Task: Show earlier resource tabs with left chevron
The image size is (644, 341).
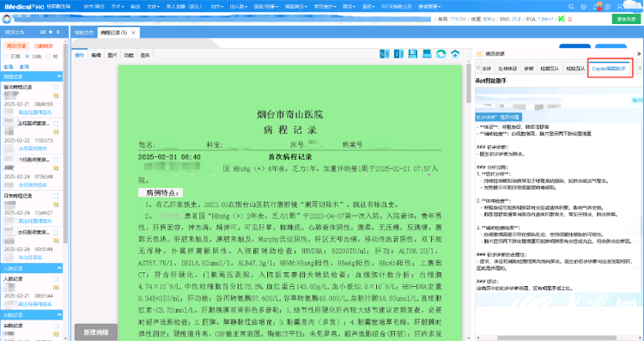Action: (478, 68)
